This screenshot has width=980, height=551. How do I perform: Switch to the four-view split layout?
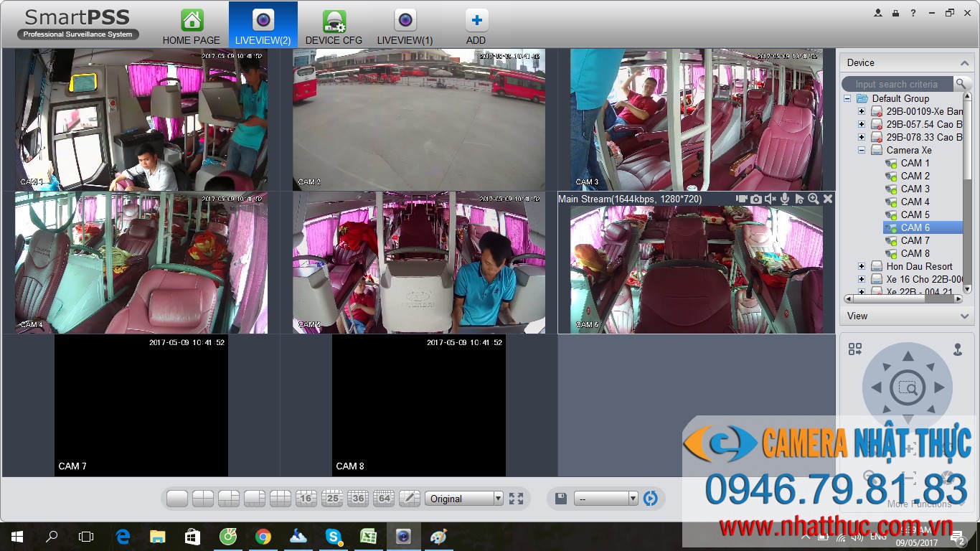[203, 498]
